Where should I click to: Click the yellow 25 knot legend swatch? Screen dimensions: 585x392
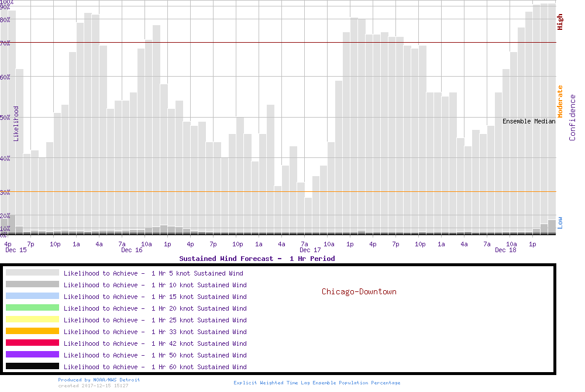[x=32, y=319]
